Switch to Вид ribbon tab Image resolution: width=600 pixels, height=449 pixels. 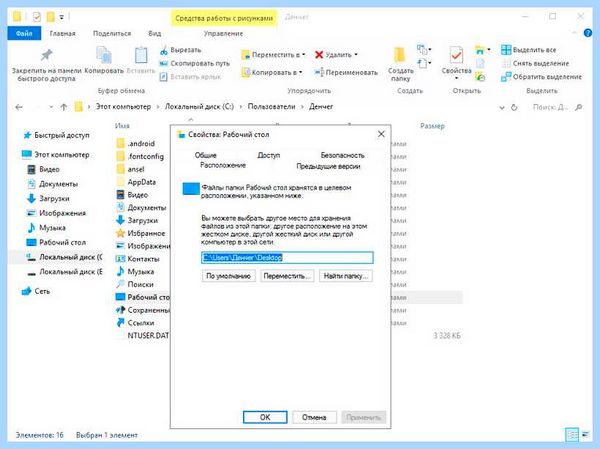pos(155,34)
